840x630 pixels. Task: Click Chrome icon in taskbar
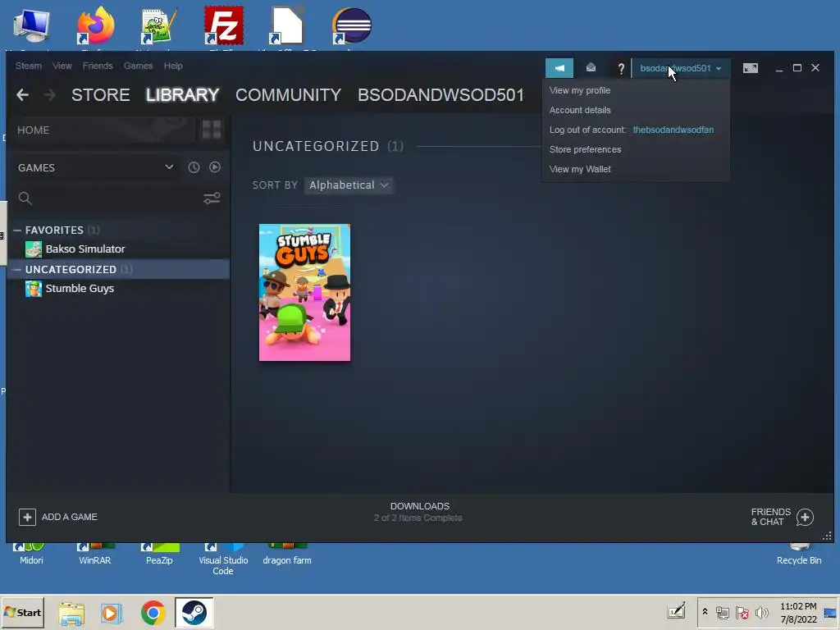coord(153,612)
